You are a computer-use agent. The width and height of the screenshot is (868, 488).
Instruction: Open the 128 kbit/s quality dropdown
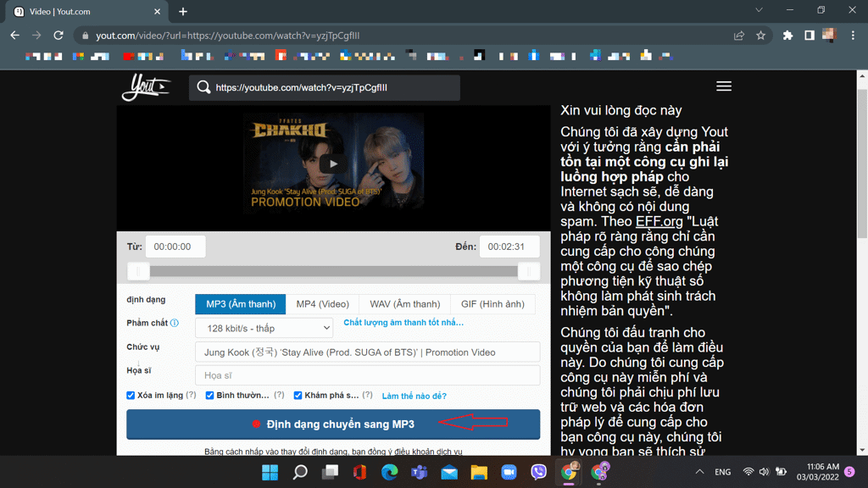tap(264, 328)
